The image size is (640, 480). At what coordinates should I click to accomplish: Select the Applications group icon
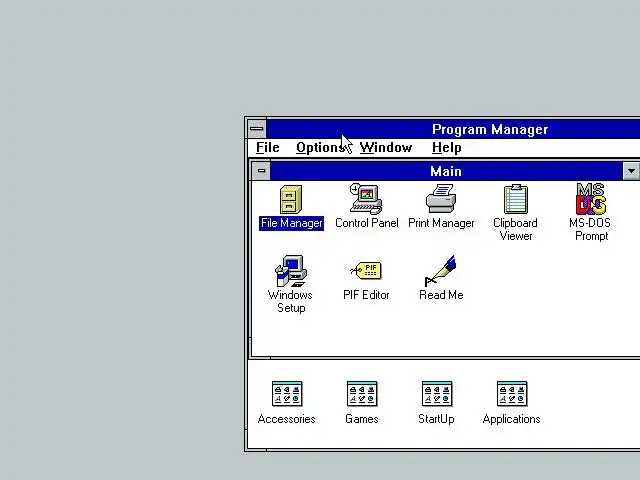click(512, 394)
